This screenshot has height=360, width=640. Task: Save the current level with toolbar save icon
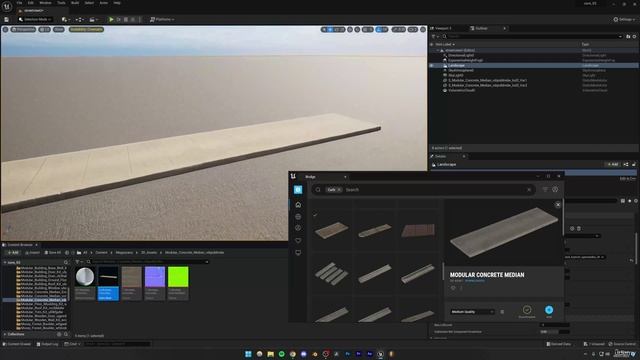[x=7, y=19]
